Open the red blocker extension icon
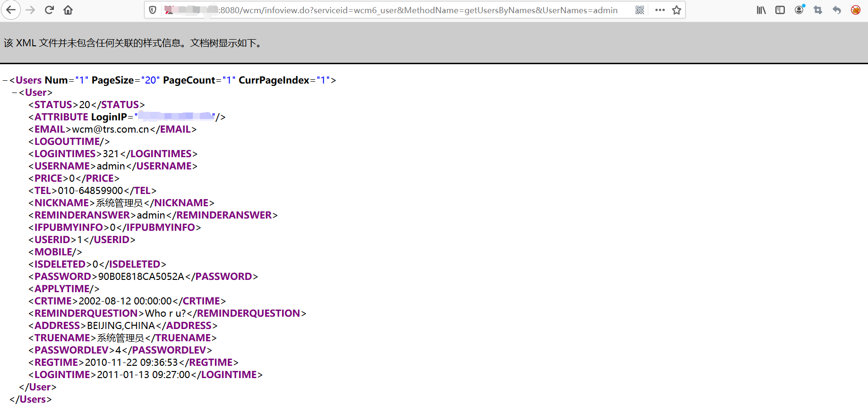 point(856,10)
